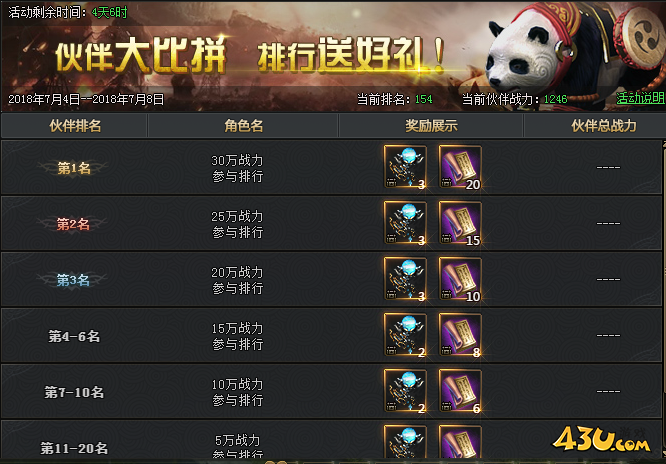This screenshot has width=666, height=464.
Task: Select the 第1名 ranking row label
Action: [74, 168]
